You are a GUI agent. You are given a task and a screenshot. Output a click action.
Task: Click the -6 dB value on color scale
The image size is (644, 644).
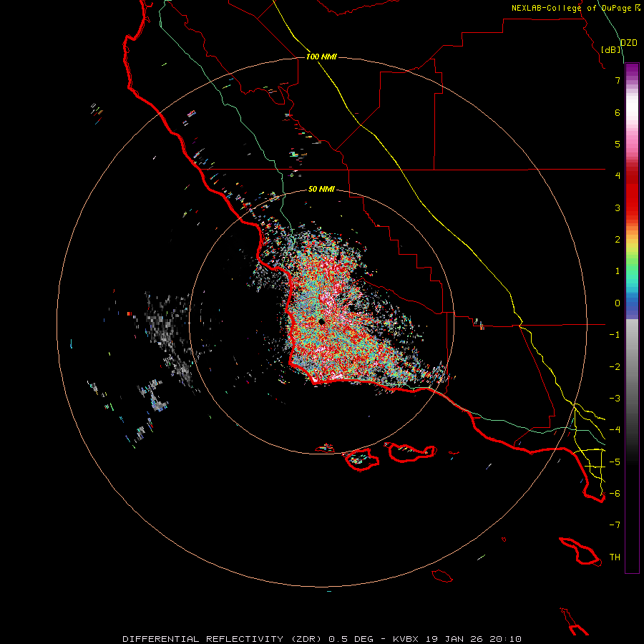click(615, 494)
